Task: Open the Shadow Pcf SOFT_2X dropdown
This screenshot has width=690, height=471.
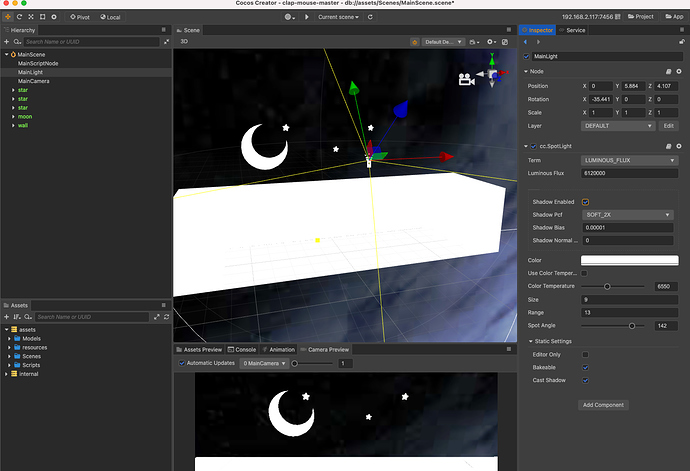Action: click(x=629, y=215)
